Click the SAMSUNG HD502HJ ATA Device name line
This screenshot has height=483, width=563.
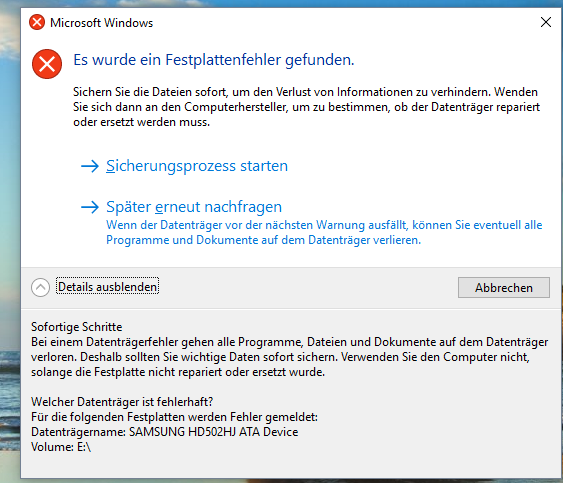[x=164, y=432]
